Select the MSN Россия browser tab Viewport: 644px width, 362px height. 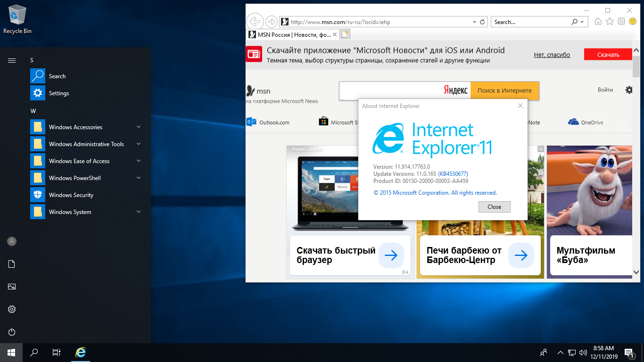coord(293,34)
